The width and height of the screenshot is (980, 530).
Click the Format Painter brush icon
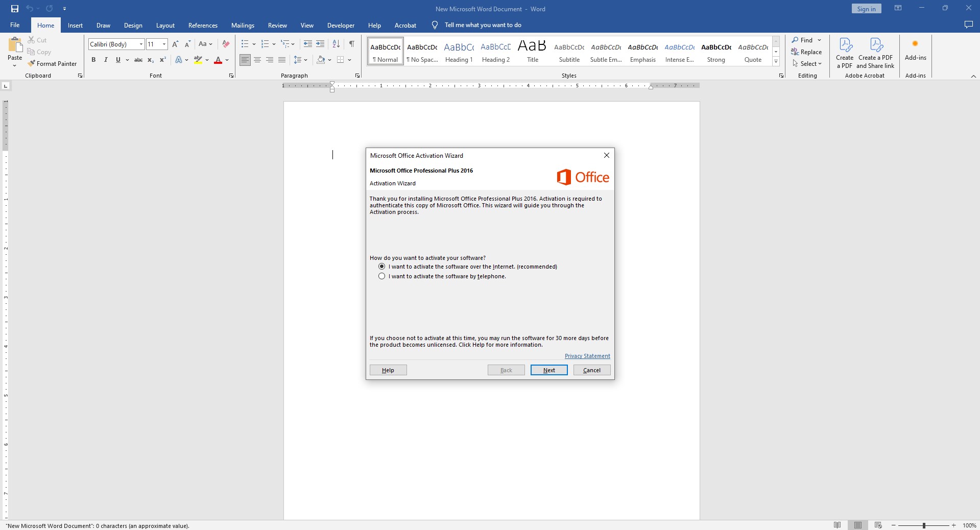point(32,64)
